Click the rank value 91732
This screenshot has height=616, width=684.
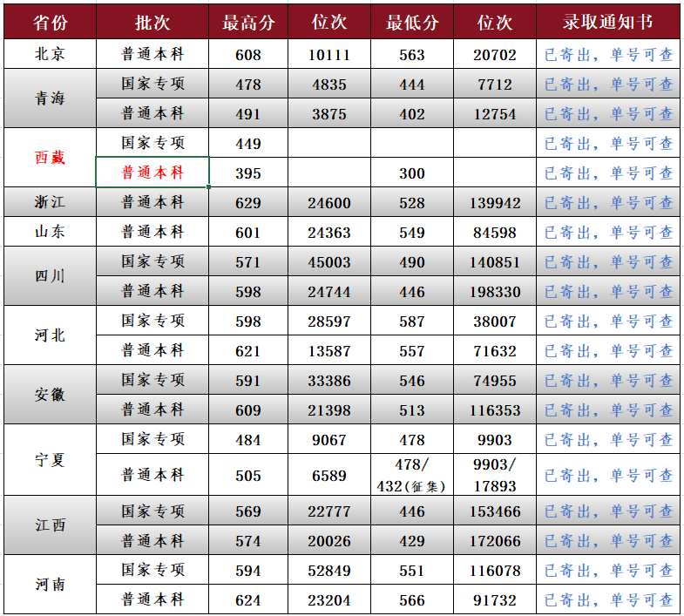(x=495, y=600)
